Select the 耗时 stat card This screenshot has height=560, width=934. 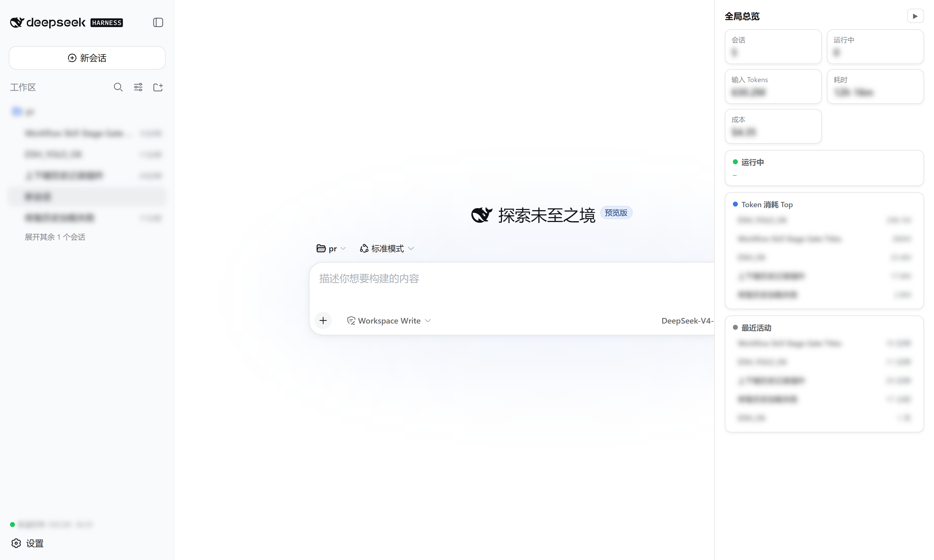(x=875, y=86)
